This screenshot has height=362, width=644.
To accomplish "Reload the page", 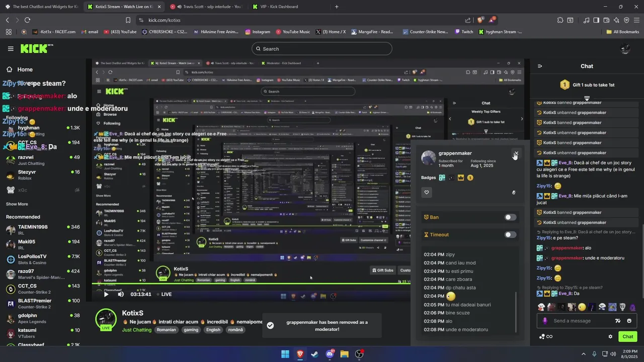I will pyautogui.click(x=27, y=20).
